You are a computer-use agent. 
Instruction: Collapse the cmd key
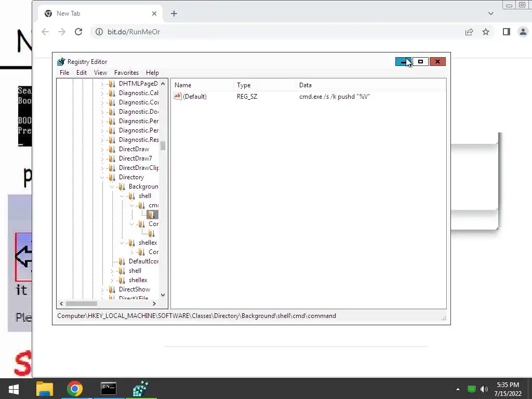pyautogui.click(x=131, y=205)
